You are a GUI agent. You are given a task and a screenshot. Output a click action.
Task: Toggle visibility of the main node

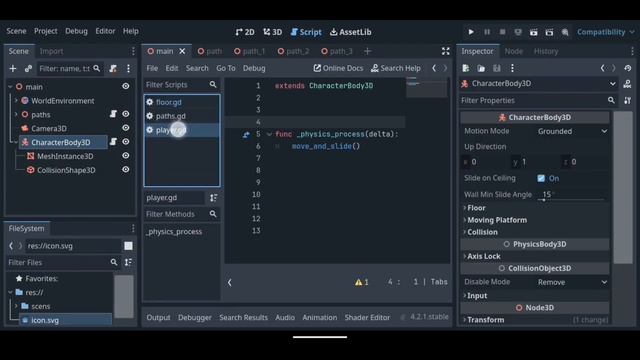coord(126,86)
